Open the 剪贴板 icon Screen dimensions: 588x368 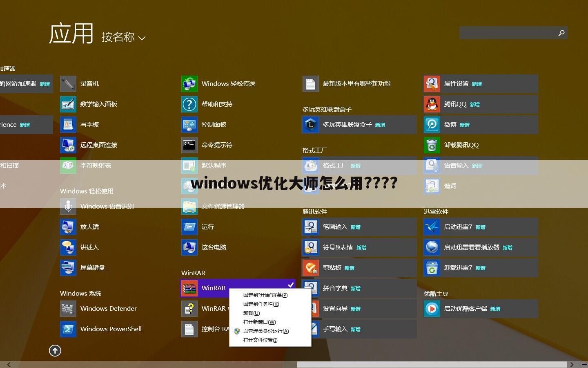tap(310, 268)
